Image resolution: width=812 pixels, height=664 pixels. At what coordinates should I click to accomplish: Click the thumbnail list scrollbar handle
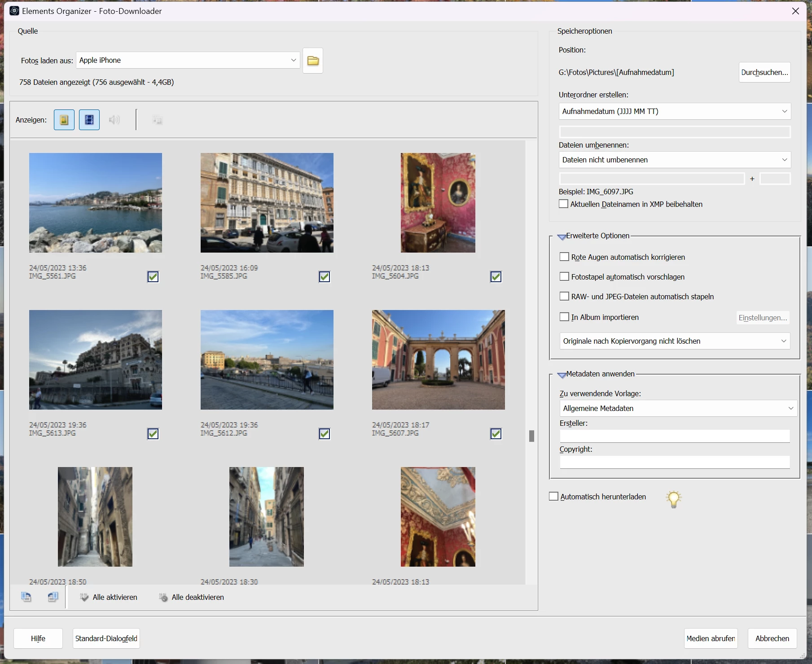531,436
